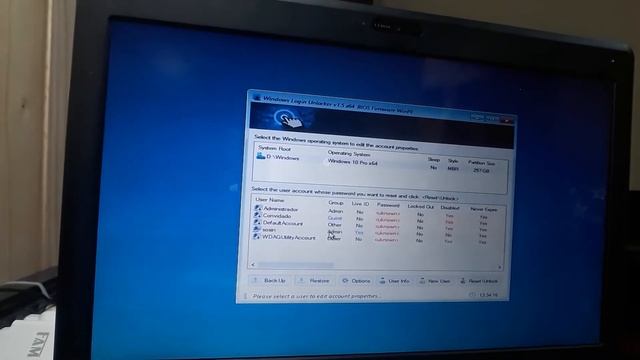640x360 pixels.
Task: Select the Convidado user name
Action: click(x=277, y=216)
